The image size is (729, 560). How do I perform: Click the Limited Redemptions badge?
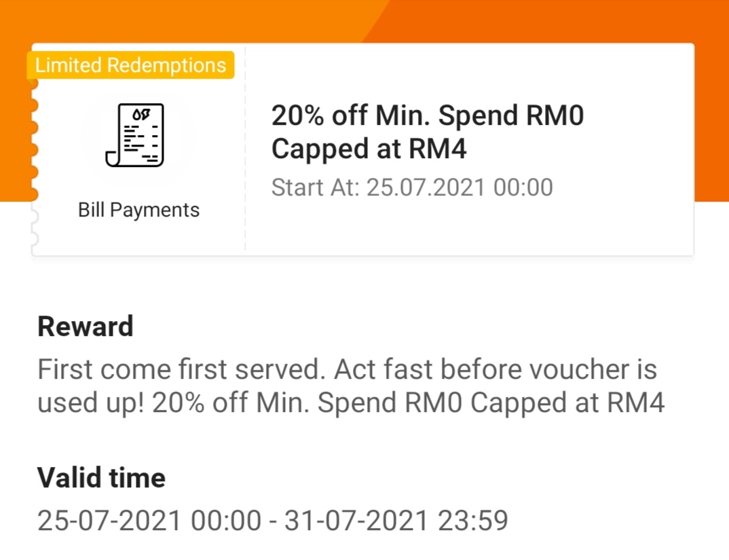[131, 66]
